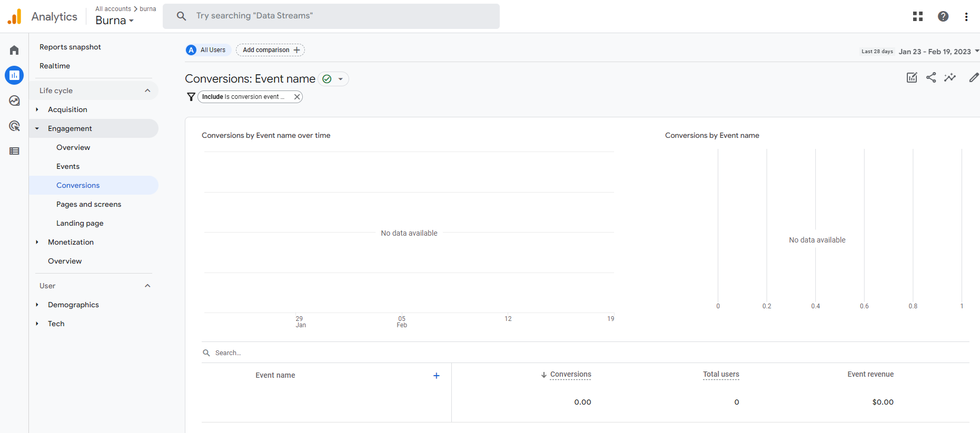Go to Pages and screens report
This screenshot has width=980, height=433.
(88, 204)
